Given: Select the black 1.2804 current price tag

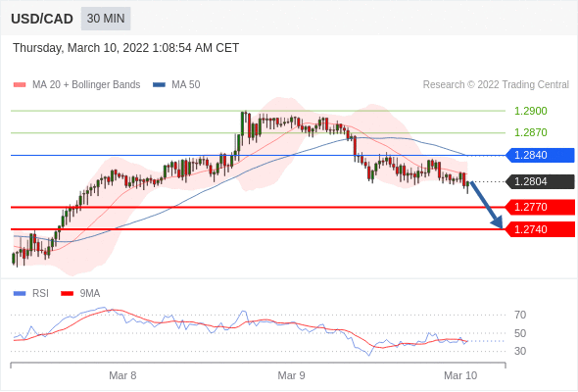Looking at the screenshot, I should point(540,182).
